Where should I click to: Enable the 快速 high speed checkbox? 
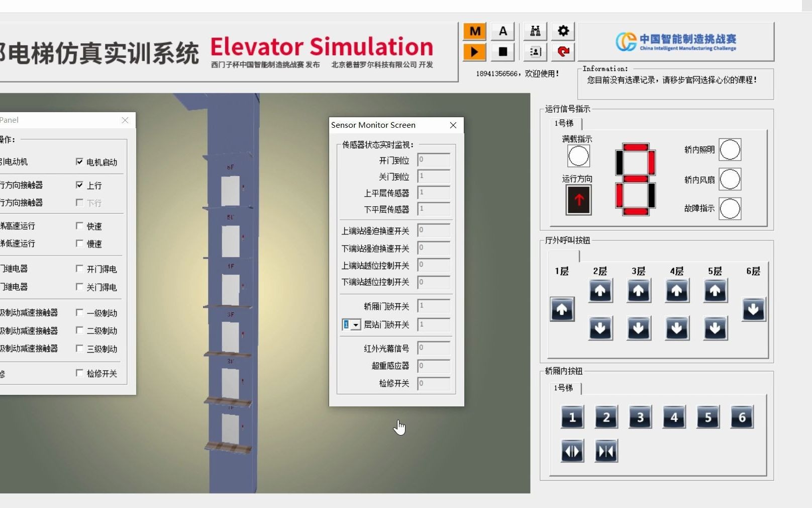coord(79,226)
